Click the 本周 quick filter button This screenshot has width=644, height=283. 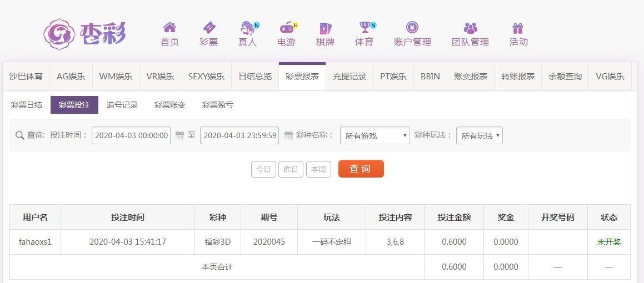coord(319,169)
